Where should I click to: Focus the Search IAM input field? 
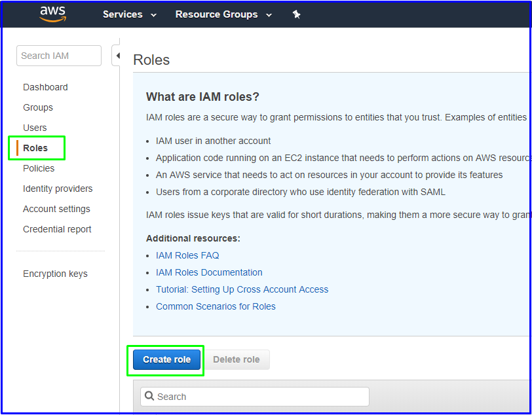59,56
